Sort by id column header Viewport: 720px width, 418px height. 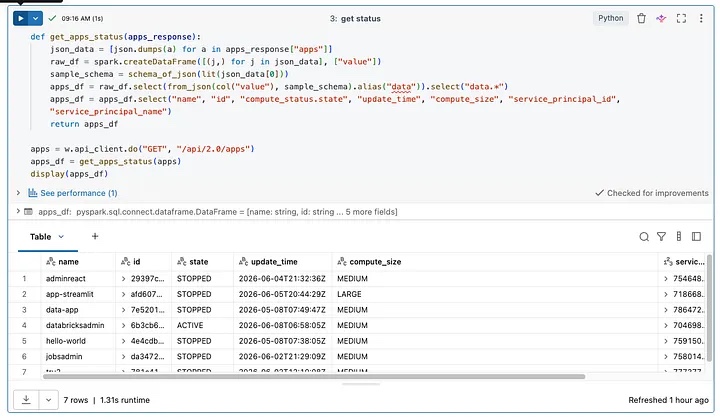(144, 262)
